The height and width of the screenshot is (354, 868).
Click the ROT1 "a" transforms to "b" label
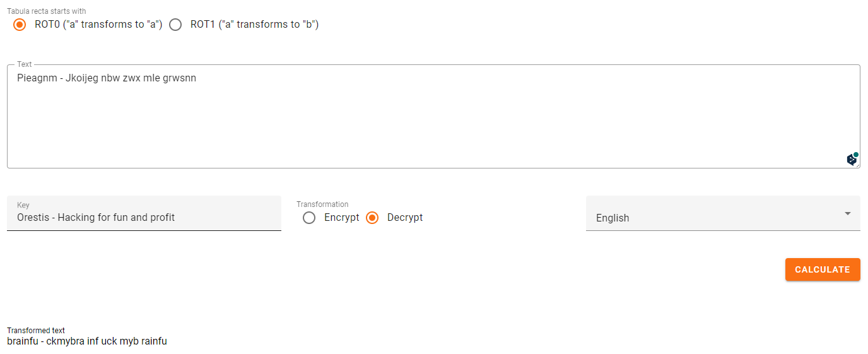pos(254,25)
